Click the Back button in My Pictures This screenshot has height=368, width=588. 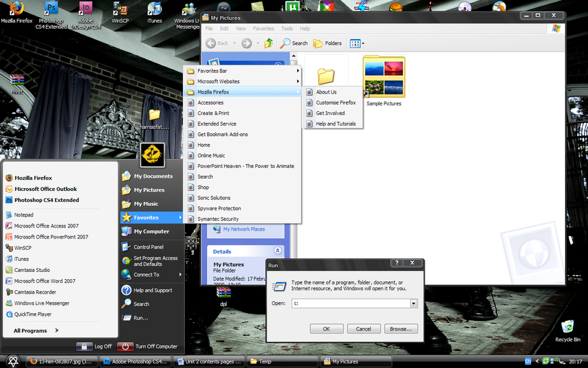218,43
